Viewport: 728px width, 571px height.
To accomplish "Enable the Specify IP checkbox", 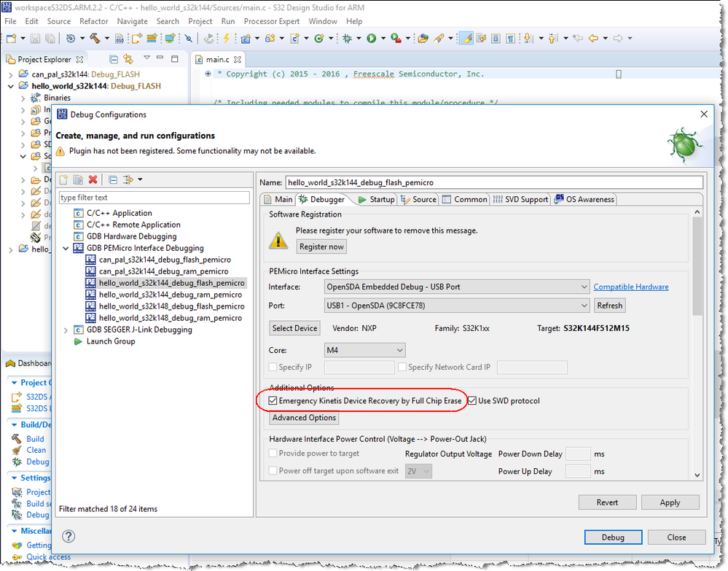I will (x=273, y=367).
